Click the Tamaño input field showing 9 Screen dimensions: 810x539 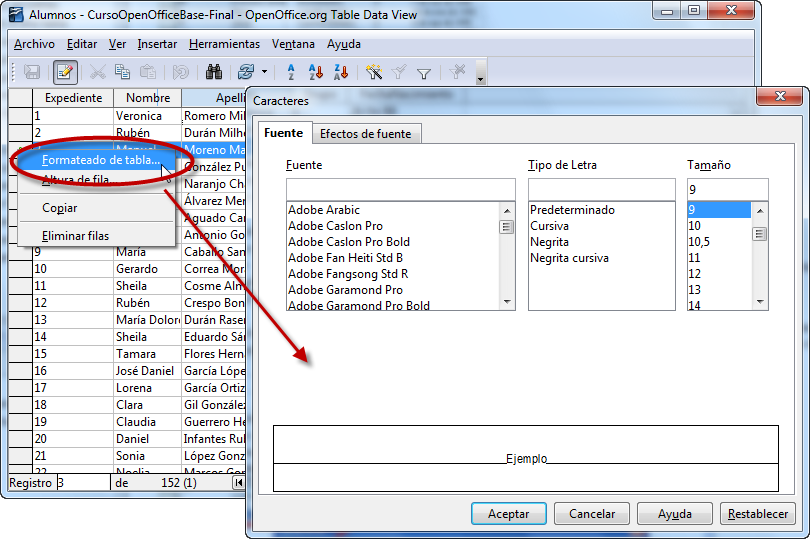[727, 190]
